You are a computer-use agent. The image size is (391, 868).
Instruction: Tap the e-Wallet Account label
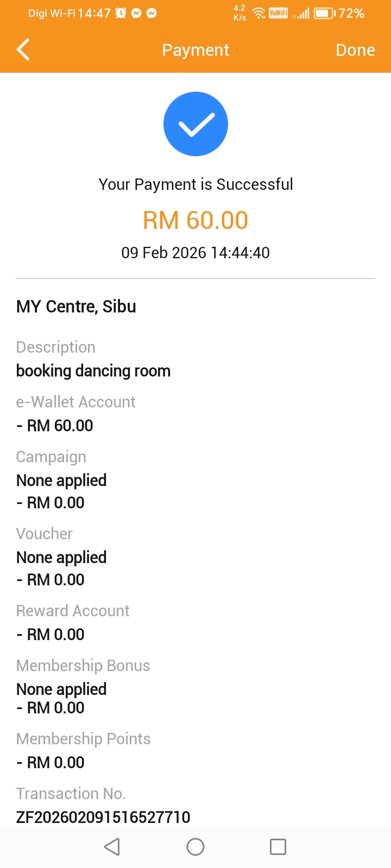pyautogui.click(x=75, y=402)
